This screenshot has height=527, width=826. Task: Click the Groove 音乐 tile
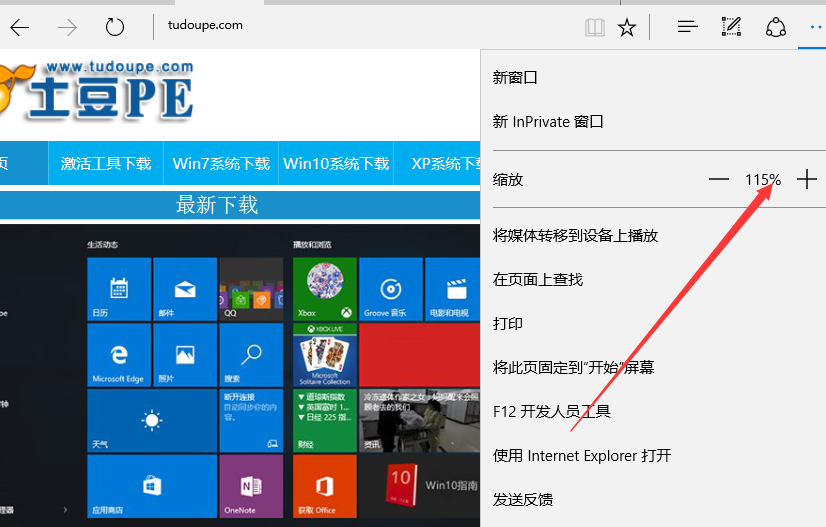tap(391, 289)
